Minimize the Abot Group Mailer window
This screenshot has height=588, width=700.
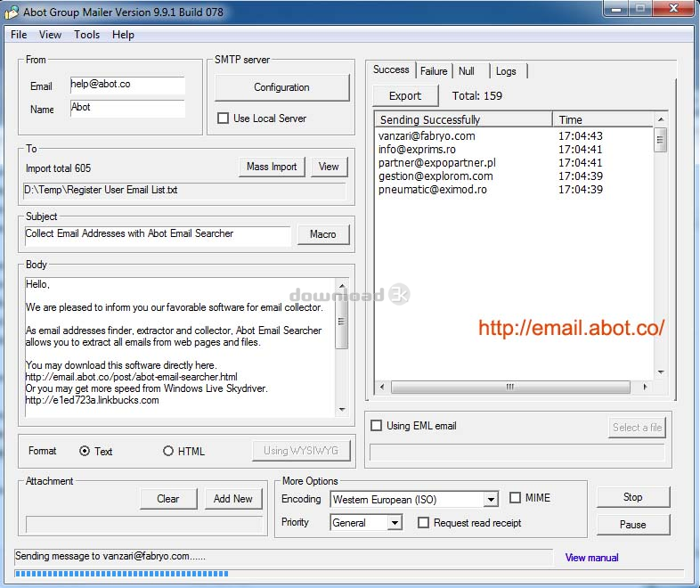[x=616, y=9]
